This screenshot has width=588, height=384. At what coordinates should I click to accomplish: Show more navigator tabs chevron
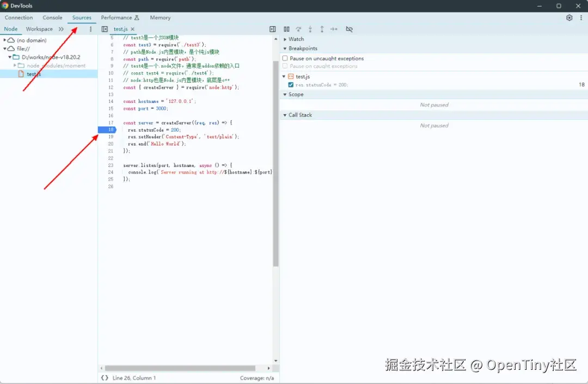[x=61, y=29]
